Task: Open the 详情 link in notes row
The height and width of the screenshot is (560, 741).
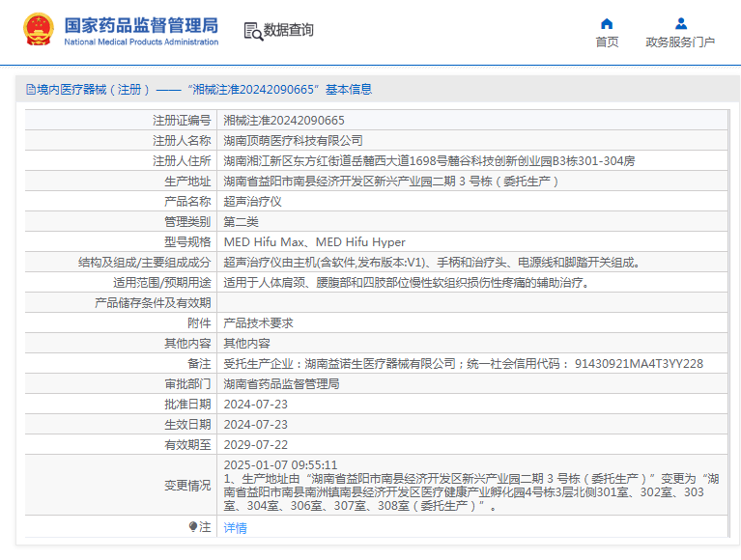Action: [x=235, y=528]
